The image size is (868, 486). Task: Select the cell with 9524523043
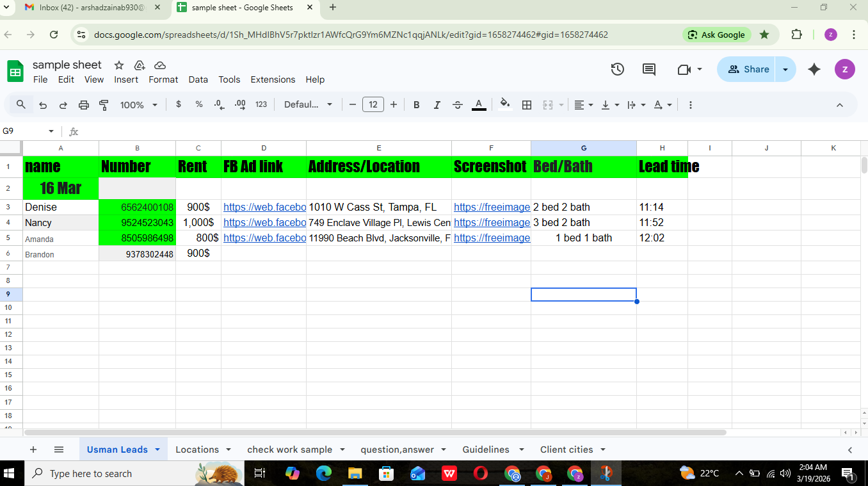pyautogui.click(x=137, y=223)
